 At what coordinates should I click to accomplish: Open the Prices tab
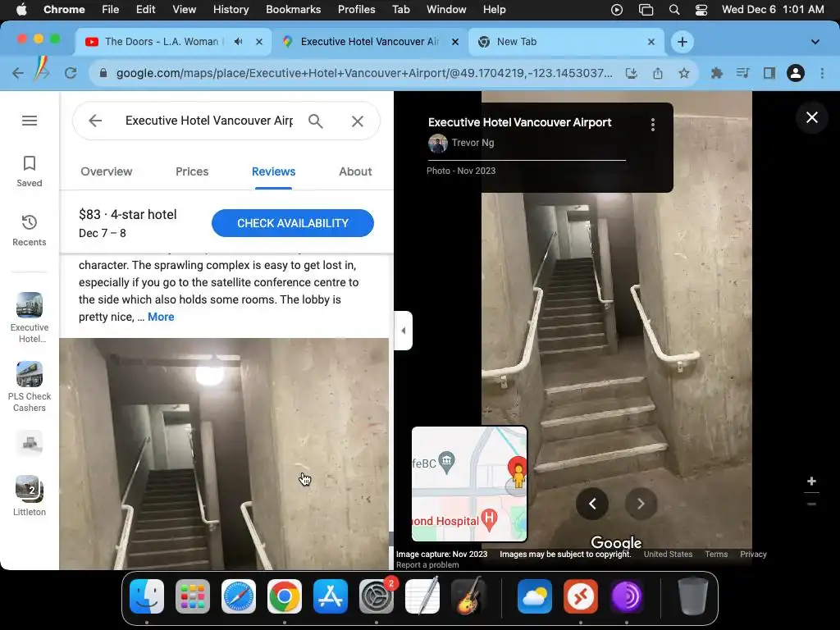[192, 172]
